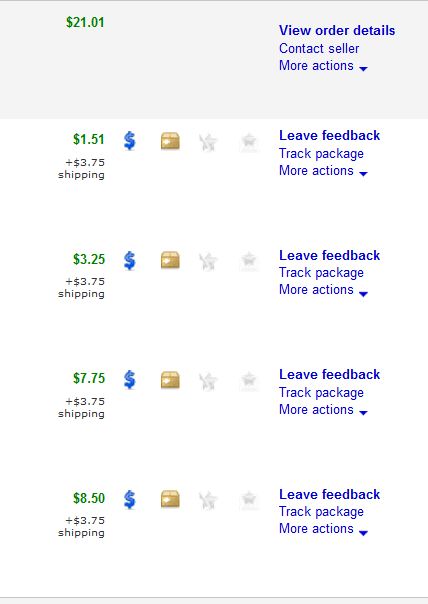Viewport: 428px width, 604px height.
Task: Click the paid dollar icon for $1.51 item
Action: [x=130, y=141]
